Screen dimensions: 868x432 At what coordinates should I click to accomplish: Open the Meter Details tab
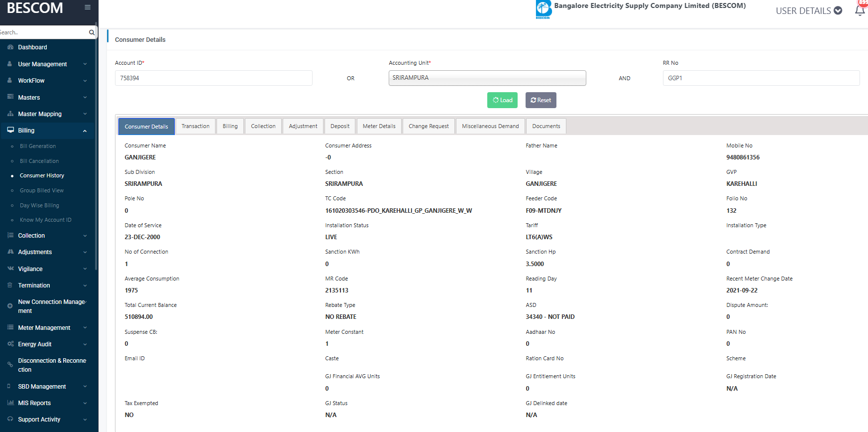(x=379, y=126)
